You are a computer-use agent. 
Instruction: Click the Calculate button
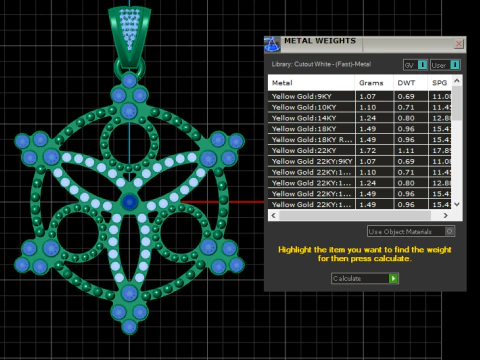click(x=365, y=278)
